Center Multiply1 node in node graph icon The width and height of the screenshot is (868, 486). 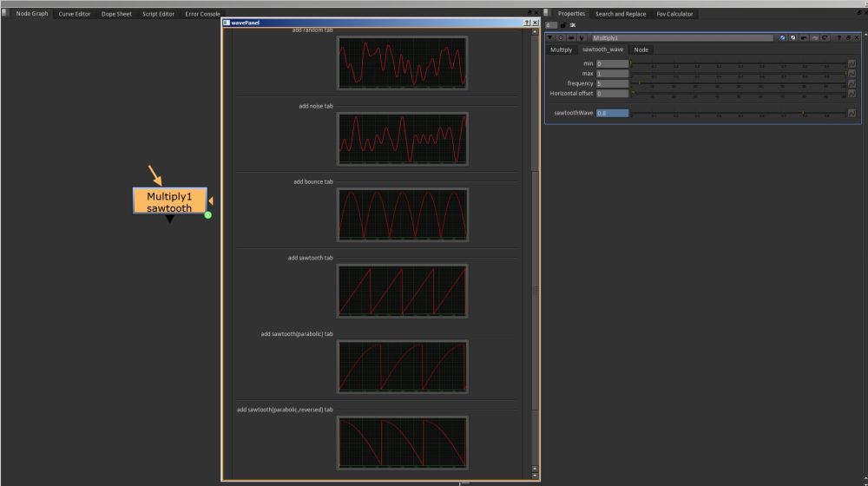(560, 37)
